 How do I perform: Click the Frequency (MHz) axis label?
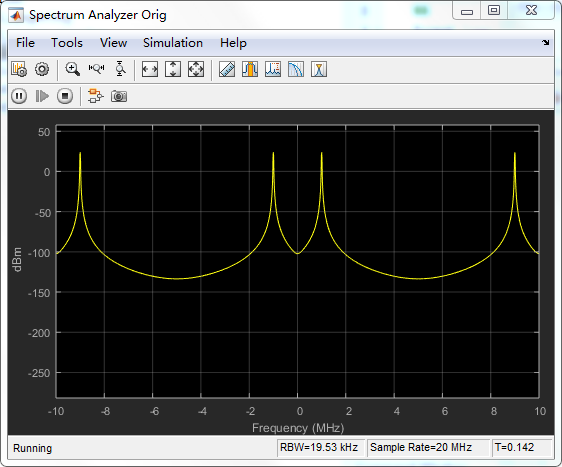[298, 428]
